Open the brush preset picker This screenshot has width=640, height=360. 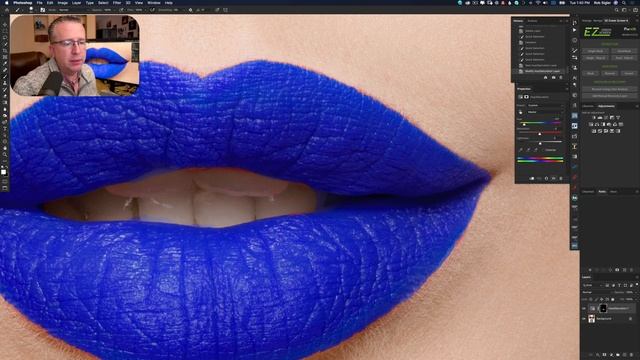click(32, 10)
